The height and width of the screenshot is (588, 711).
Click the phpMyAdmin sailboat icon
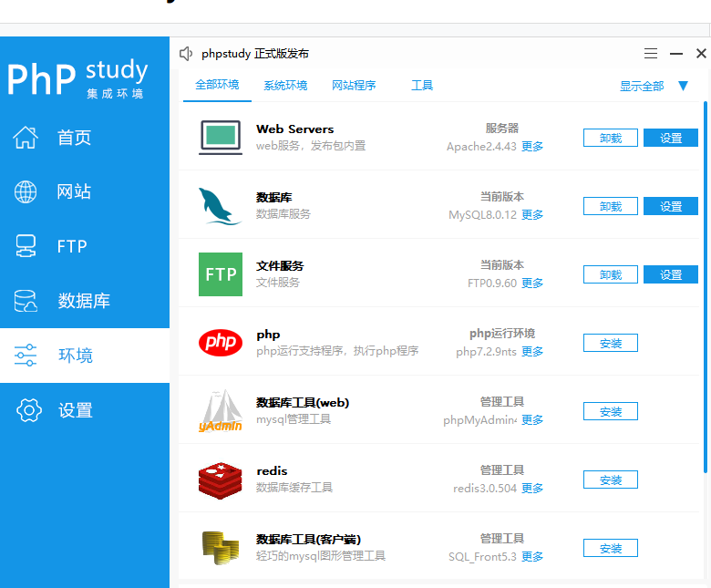pyautogui.click(x=221, y=411)
